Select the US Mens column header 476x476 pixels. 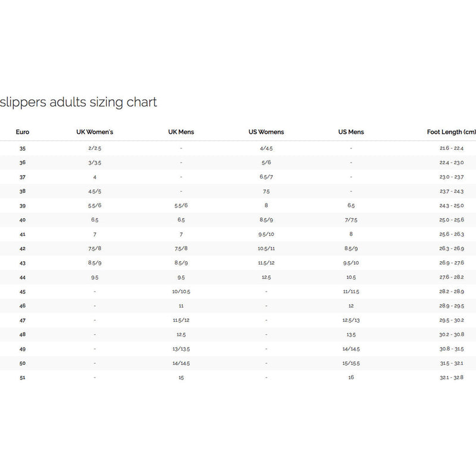coord(351,131)
